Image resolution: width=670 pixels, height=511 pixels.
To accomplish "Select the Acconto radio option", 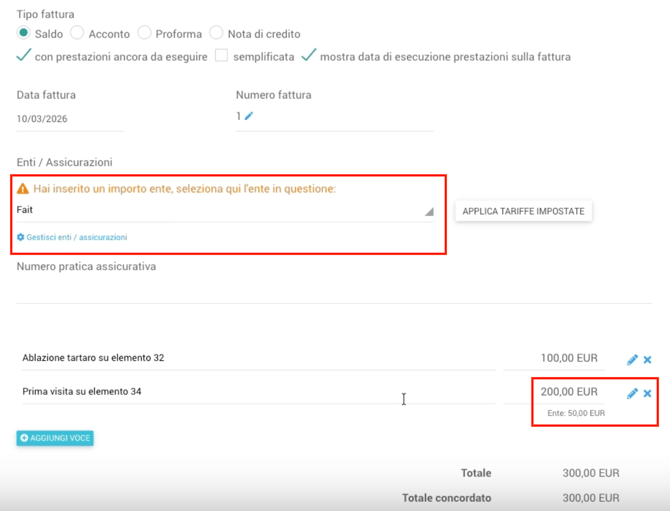I will point(77,33).
